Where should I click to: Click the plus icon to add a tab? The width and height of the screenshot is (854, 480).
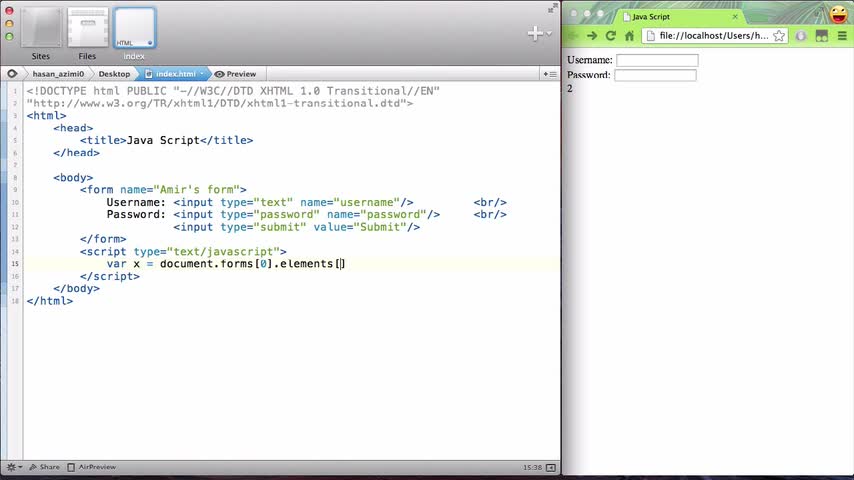point(535,34)
